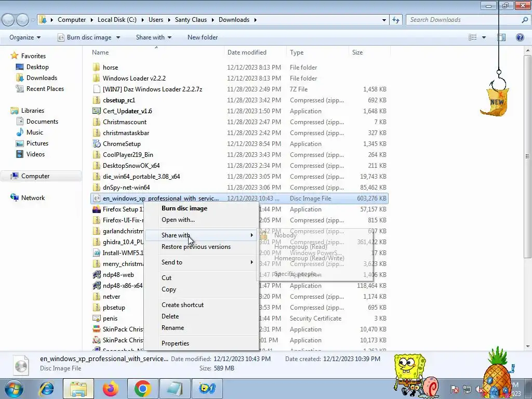Toggle the preview pane icon
The height and width of the screenshot is (399, 532).
(501, 37)
